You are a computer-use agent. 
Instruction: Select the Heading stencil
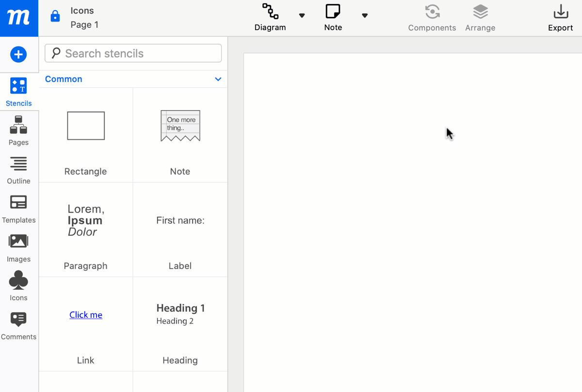(180, 324)
